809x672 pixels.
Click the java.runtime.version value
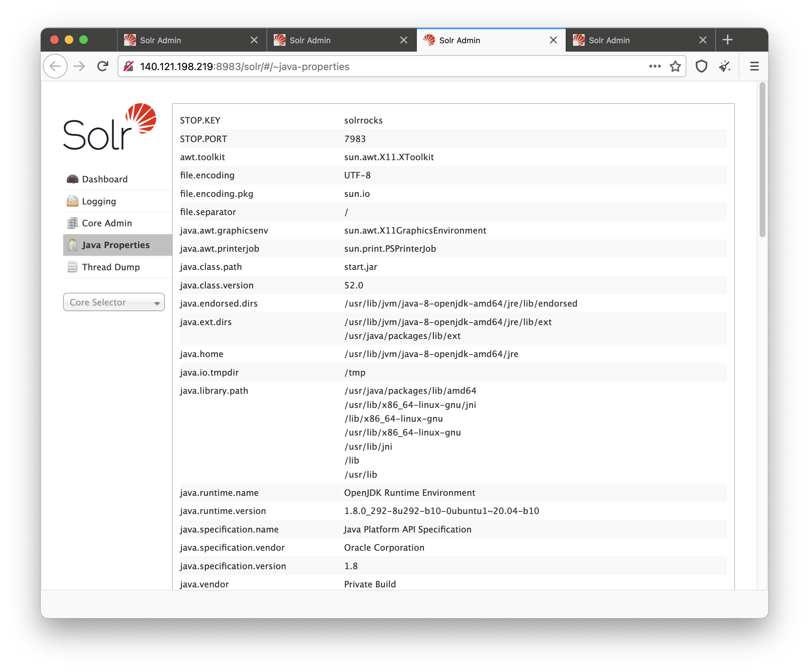[442, 511]
